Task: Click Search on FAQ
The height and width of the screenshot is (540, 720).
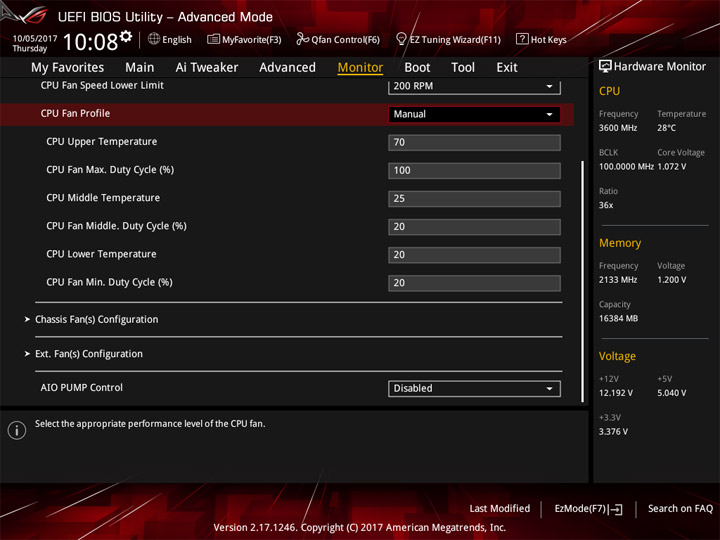Action: pos(680,508)
